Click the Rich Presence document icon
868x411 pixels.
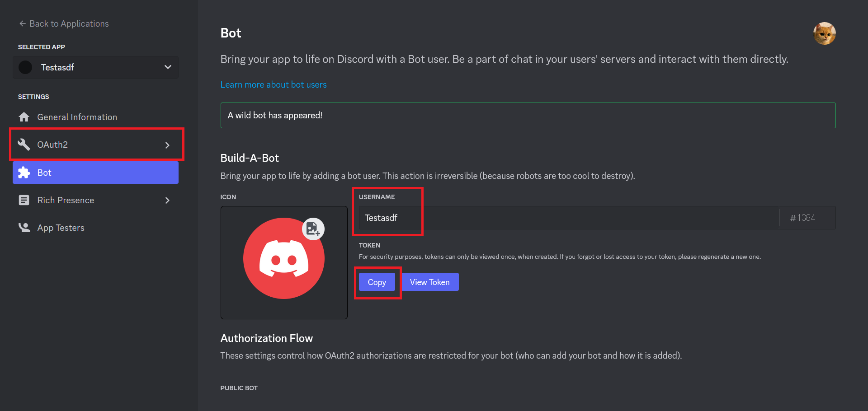pyautogui.click(x=24, y=200)
